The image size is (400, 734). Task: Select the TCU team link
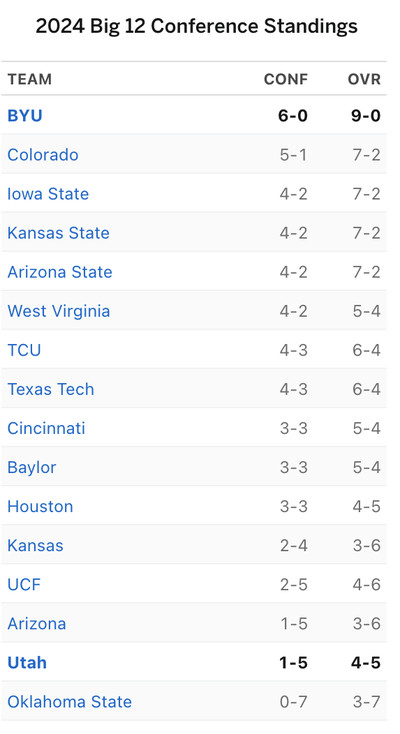coord(24,350)
